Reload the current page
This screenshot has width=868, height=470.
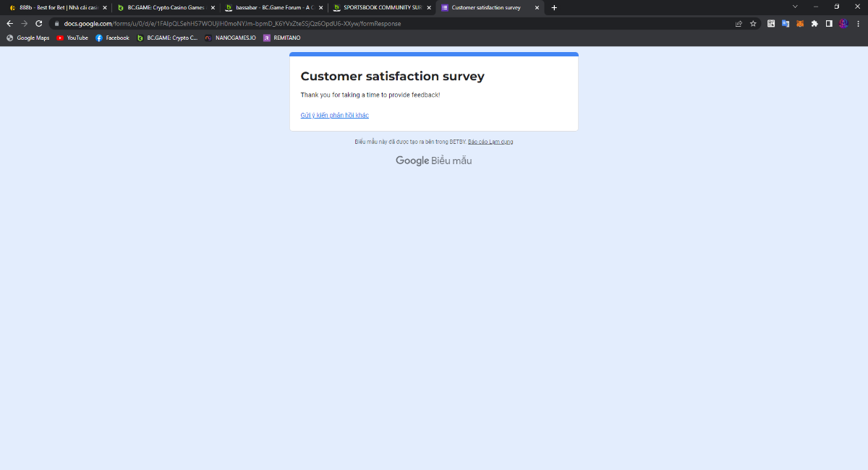(x=38, y=23)
